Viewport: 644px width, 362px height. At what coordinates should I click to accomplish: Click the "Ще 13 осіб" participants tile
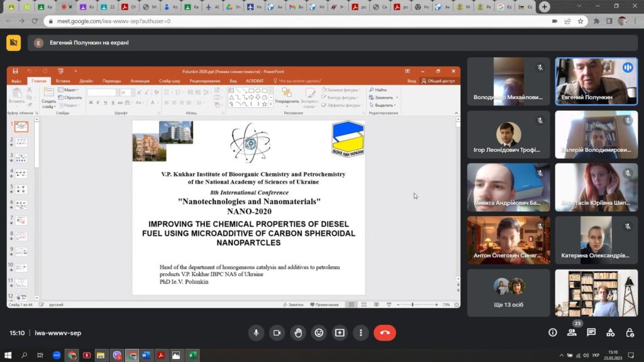[508, 292]
